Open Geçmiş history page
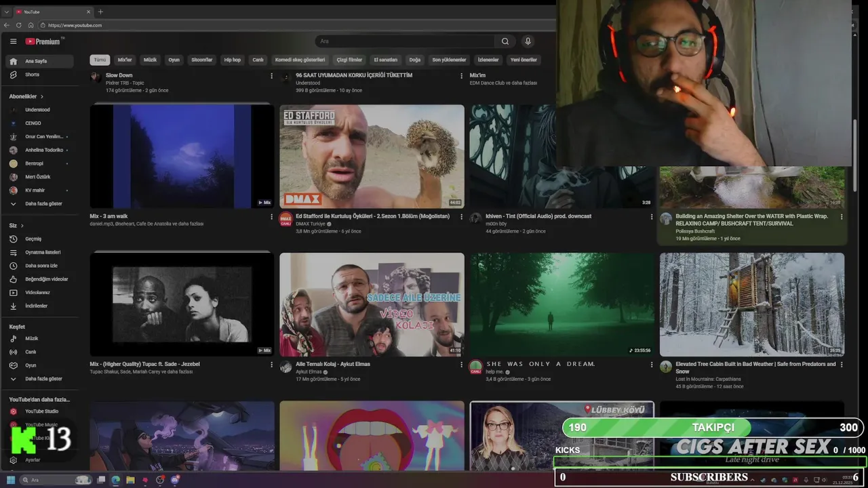Viewport: 868px width, 488px height. pyautogui.click(x=38, y=239)
